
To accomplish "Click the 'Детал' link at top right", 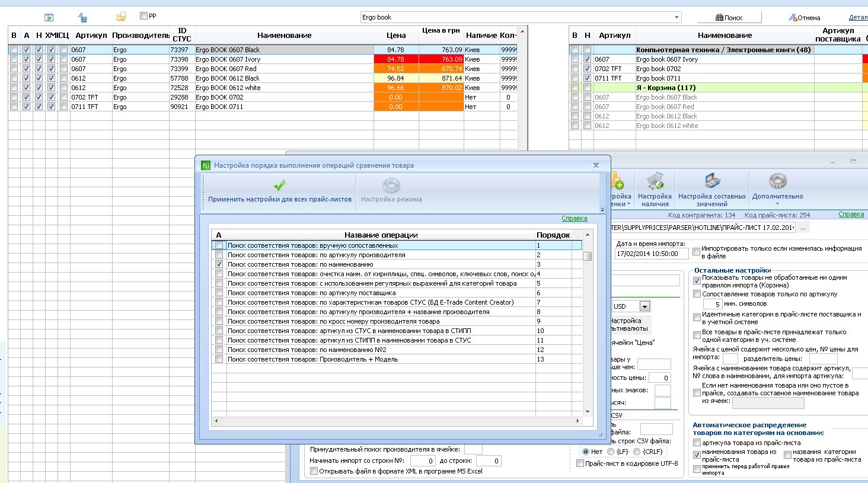I will [x=858, y=18].
